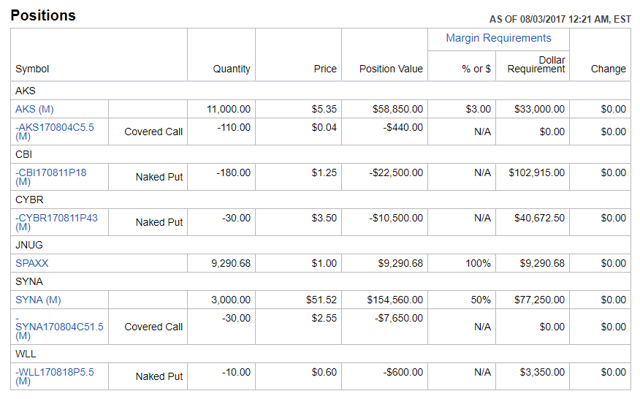Open the SPAXX symbol link
Screen dimensions: 640x399
32,263
